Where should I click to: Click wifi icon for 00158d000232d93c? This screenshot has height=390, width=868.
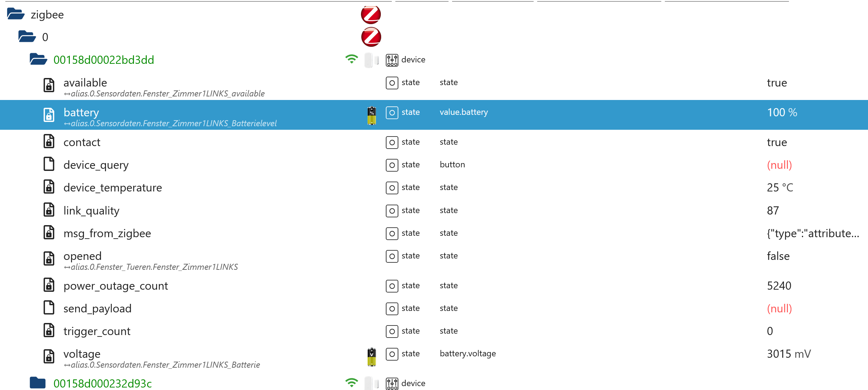coord(351,383)
